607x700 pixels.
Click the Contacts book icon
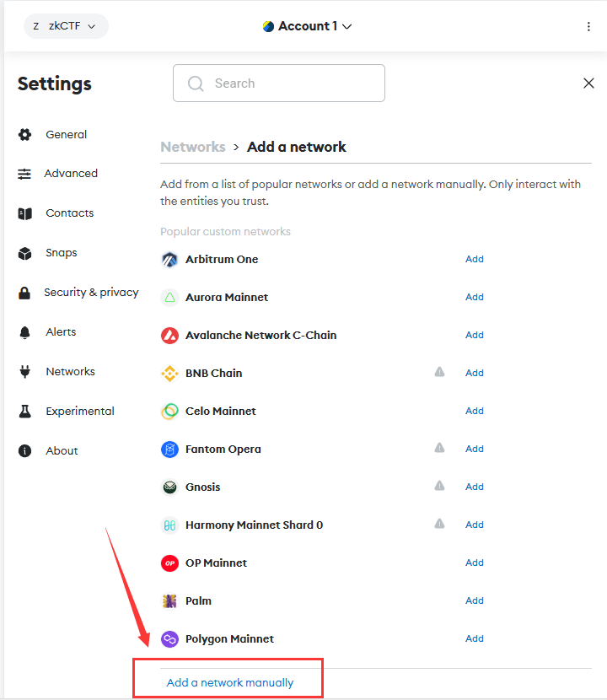click(25, 214)
